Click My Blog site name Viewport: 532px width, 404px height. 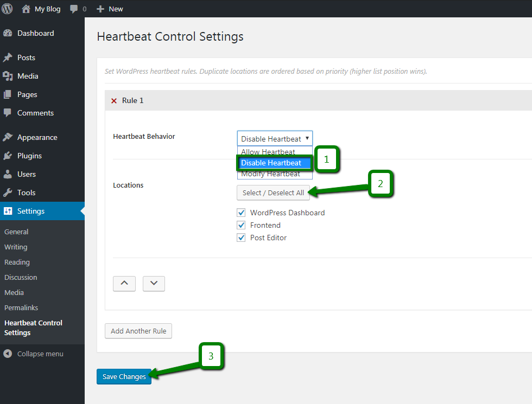pyautogui.click(x=48, y=9)
